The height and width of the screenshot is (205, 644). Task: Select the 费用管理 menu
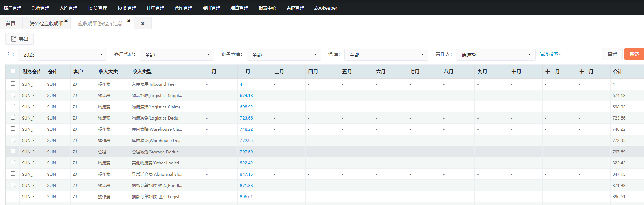pyautogui.click(x=211, y=8)
